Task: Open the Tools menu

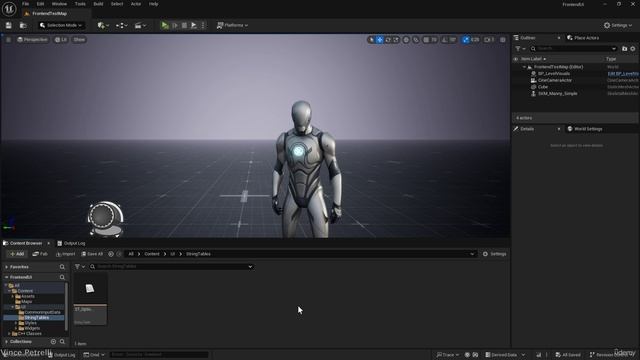Action: coord(80,4)
